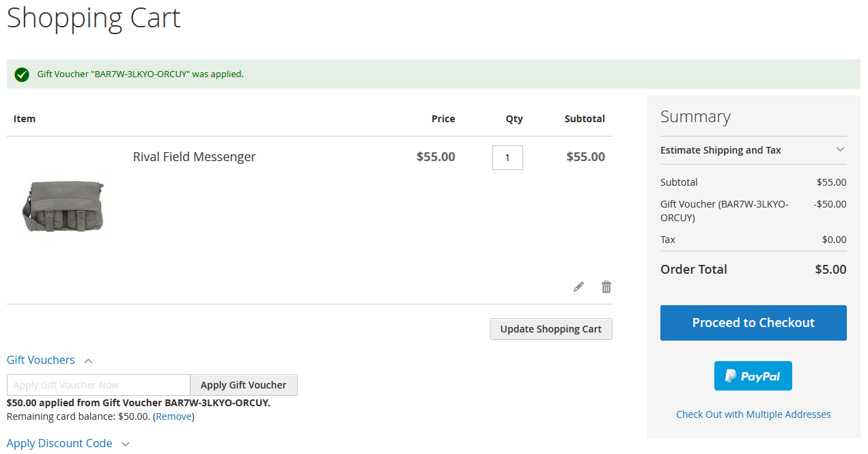This screenshot has height=454, width=868.
Task: Click Remove link for applied gift voucher
Action: point(173,416)
